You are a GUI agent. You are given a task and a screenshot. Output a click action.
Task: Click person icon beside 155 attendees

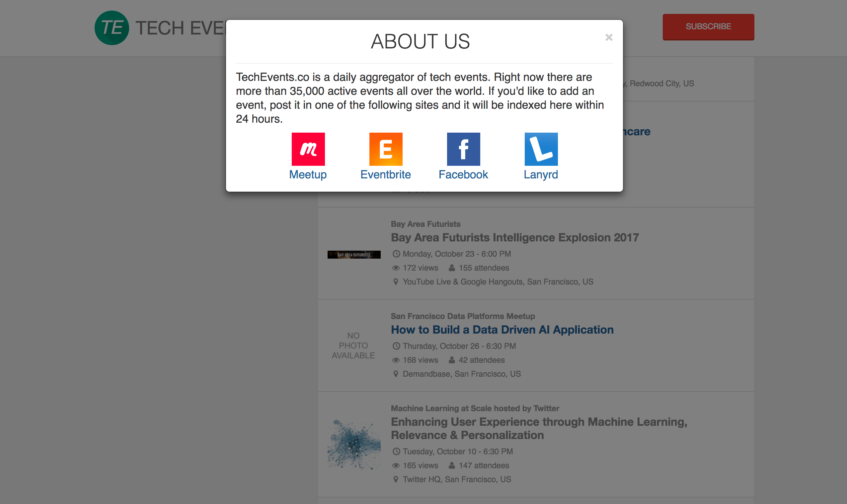pyautogui.click(x=452, y=268)
